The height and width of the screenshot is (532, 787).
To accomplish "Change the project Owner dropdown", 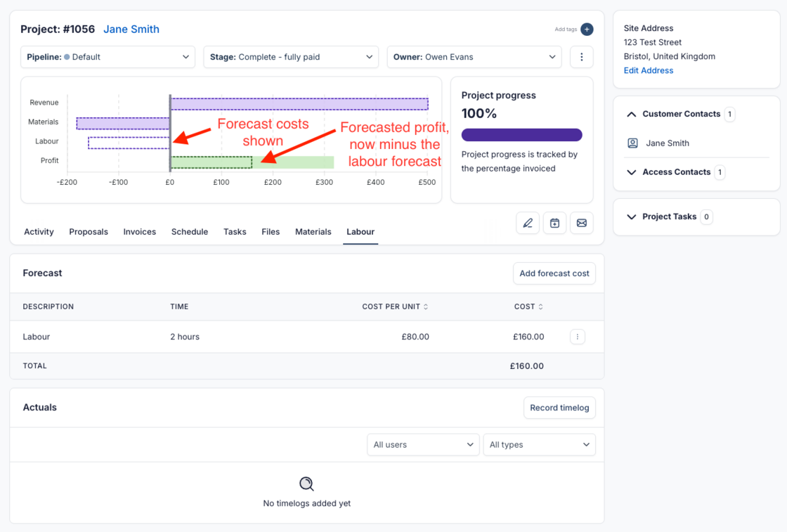I will [474, 57].
